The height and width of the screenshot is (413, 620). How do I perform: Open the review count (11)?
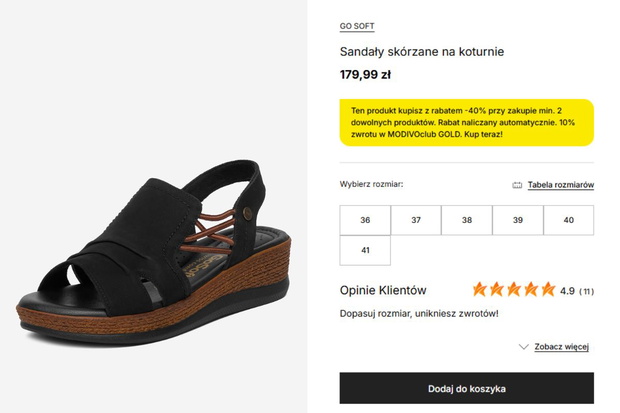point(586,292)
